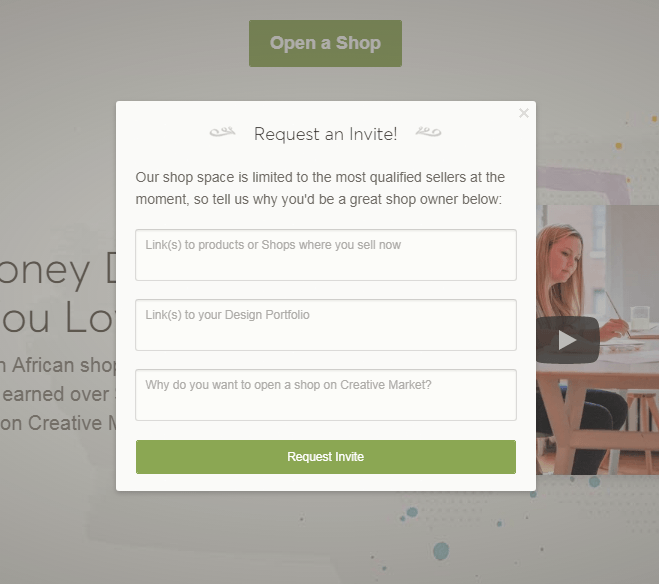Focus the products or Shops links field
659x584 pixels.
click(x=326, y=255)
